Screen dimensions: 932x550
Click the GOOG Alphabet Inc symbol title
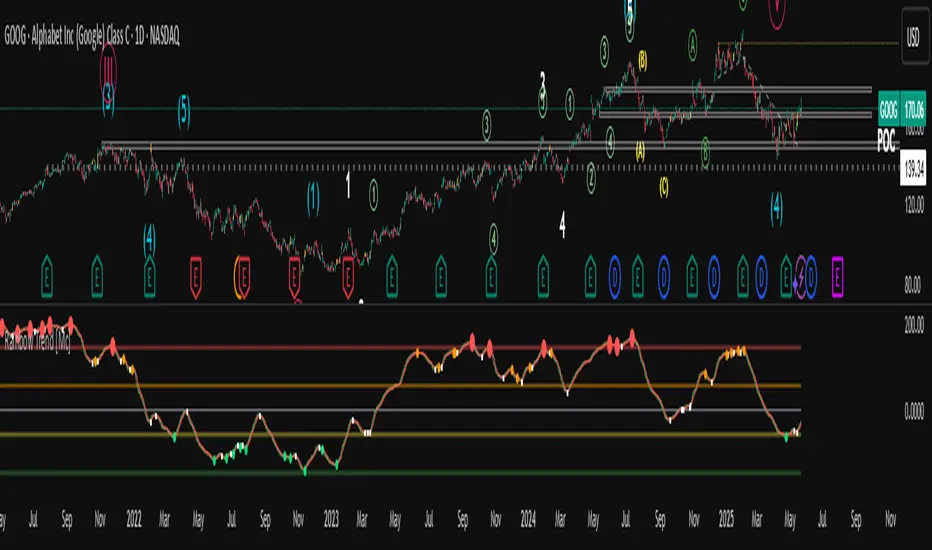point(92,36)
